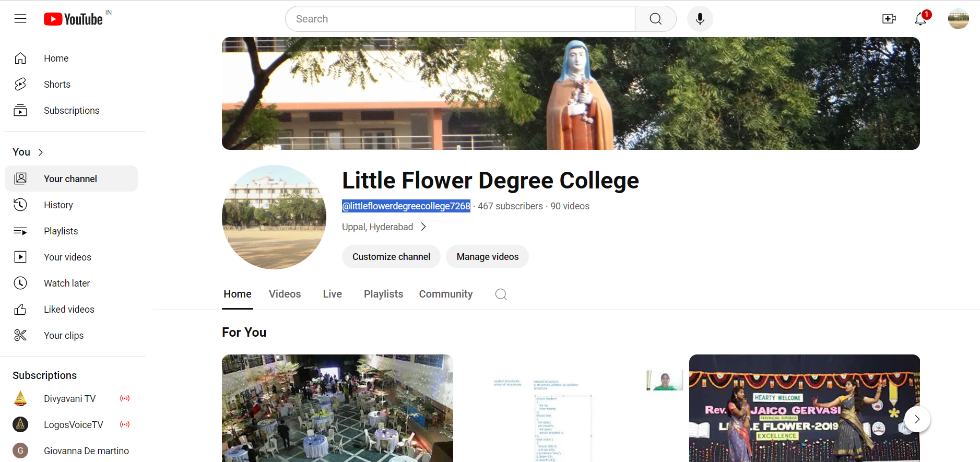
Task: Open the hamburger guide menu
Action: 20,19
